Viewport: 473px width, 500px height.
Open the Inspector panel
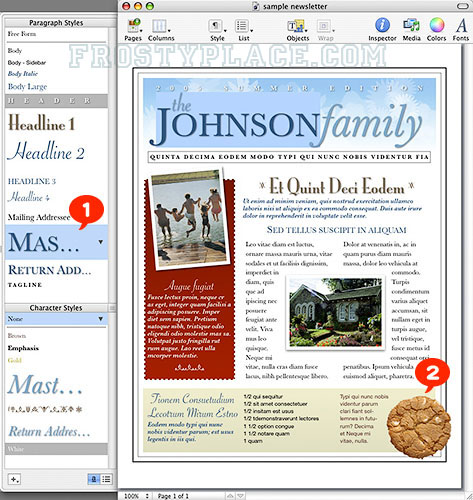382,30
